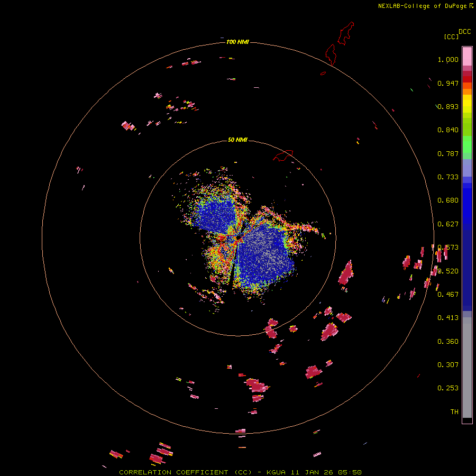The width and height of the screenshot is (476, 476).
Task: Click the 0.840 legend value
Action: tap(448, 130)
